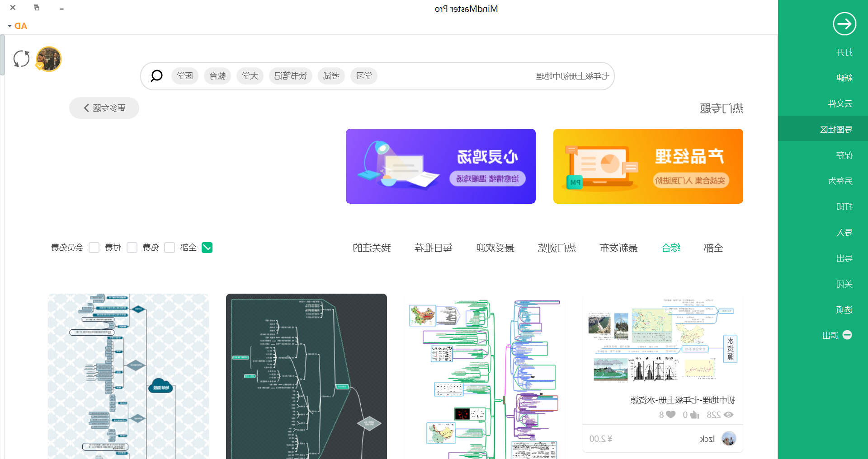Switch to the 最新发布 tab

pyautogui.click(x=618, y=248)
